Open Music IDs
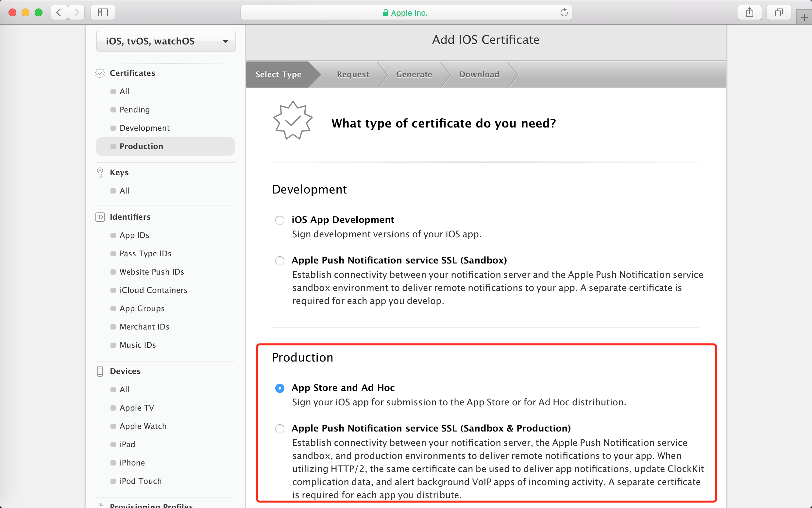Screen dimensions: 812x508 138,345
